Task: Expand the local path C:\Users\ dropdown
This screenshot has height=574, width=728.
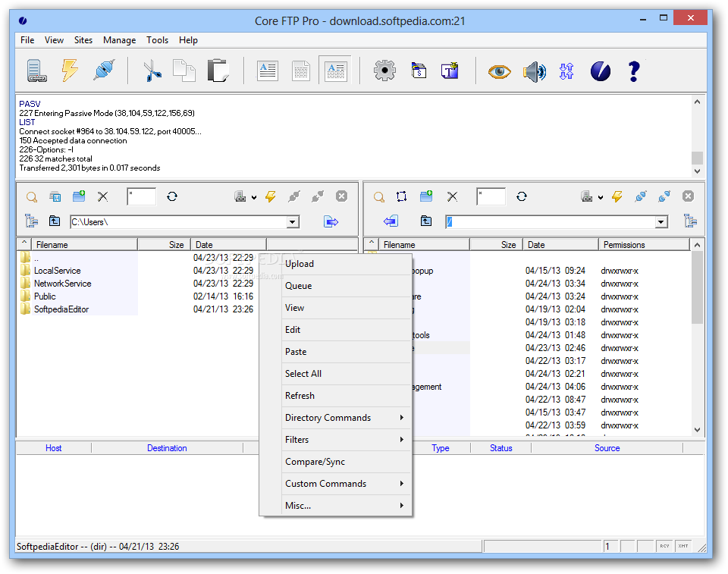Action: 292,222
